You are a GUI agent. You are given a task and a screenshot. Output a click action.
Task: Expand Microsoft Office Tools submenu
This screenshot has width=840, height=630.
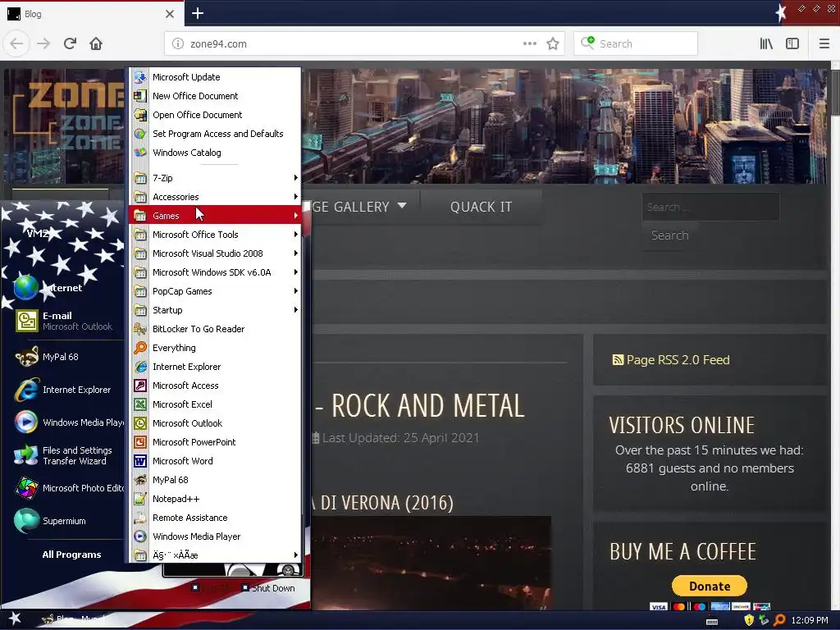coord(214,235)
